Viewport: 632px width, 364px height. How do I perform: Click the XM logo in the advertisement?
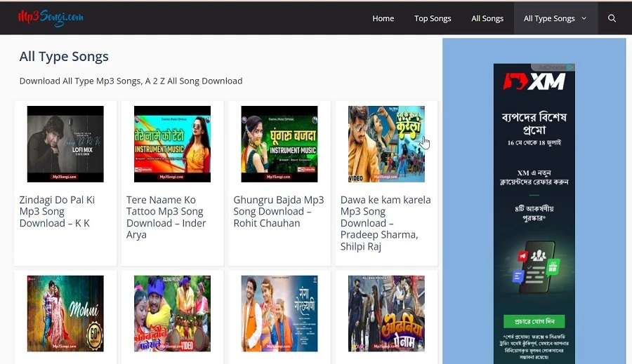click(534, 82)
